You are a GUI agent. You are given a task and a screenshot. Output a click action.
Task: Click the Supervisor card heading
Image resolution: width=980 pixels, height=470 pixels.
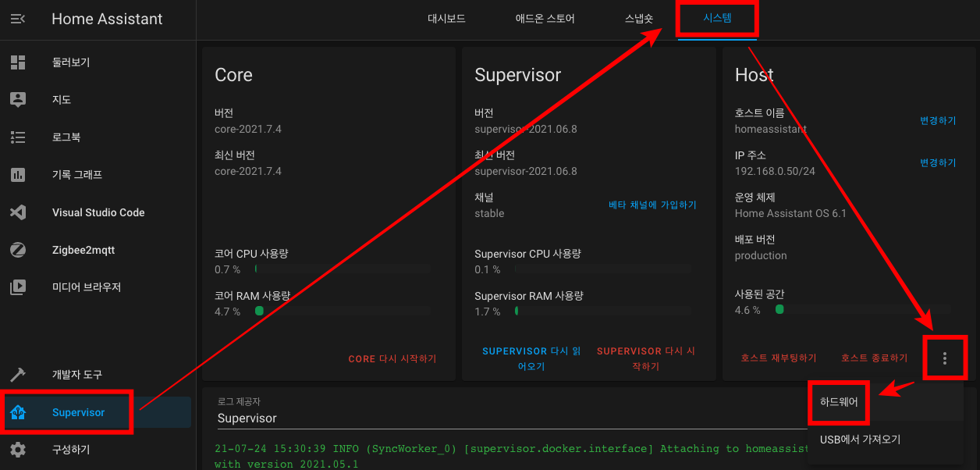point(517,75)
